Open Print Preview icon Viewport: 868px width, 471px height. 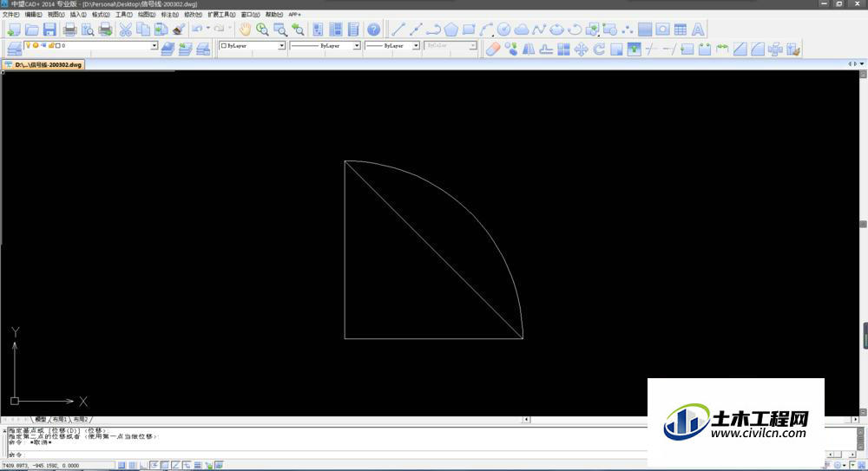coord(88,29)
